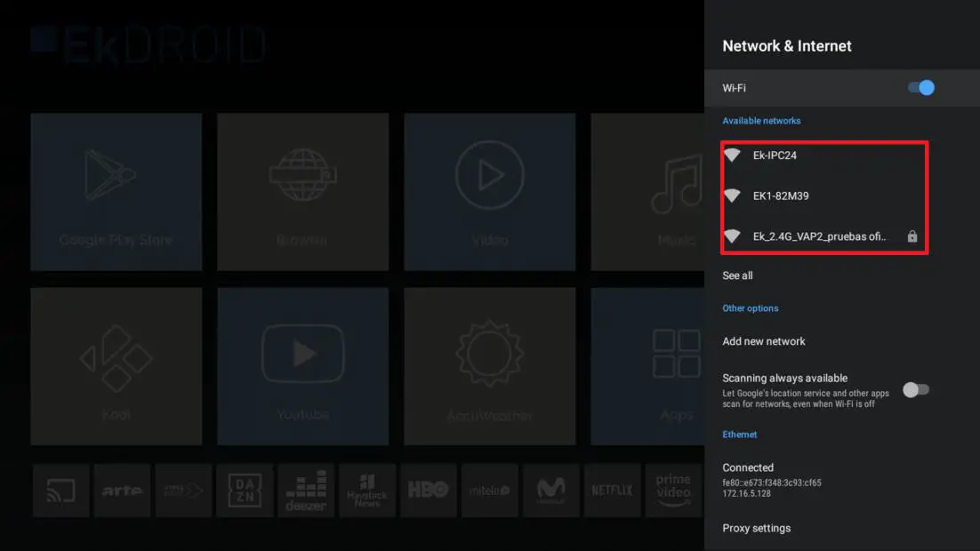Open the Netflix app shortcut
The height and width of the screenshot is (551, 980).
[x=612, y=490]
